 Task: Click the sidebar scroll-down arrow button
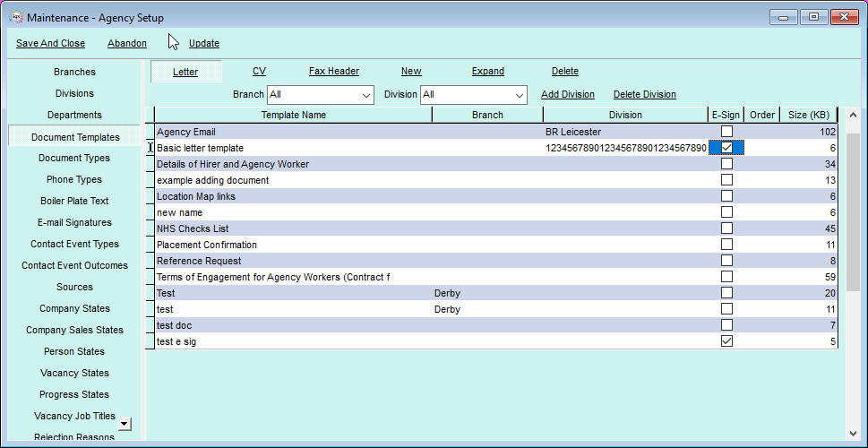click(x=125, y=424)
